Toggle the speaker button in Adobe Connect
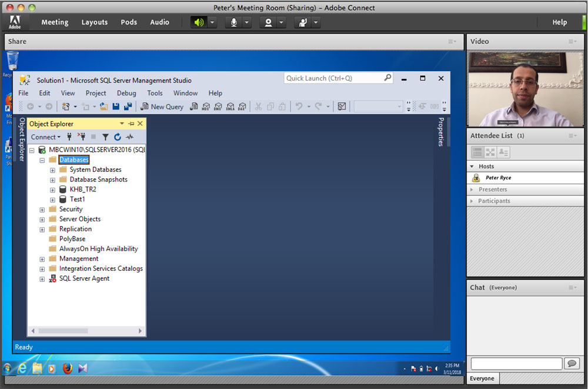Image resolution: width=588 pixels, height=389 pixels. (199, 22)
